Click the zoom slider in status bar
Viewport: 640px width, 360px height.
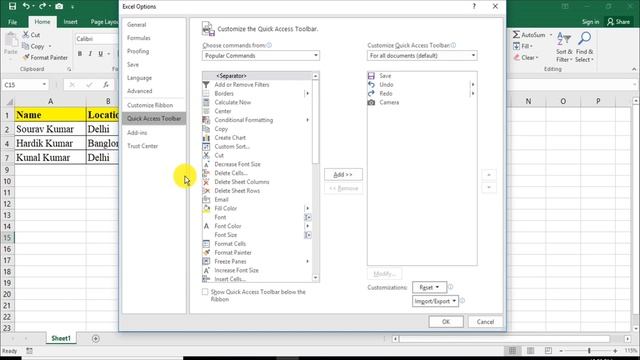(589, 351)
